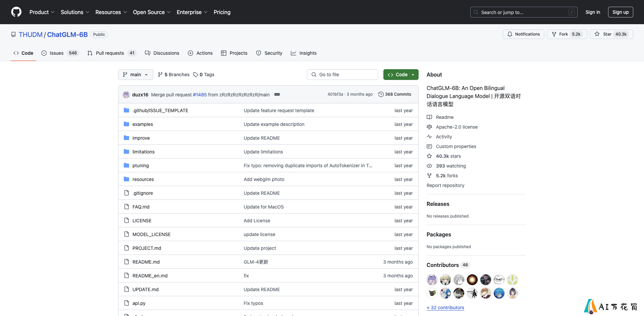Select the Code tab
Screen dimensions: 644x316
tap(23, 53)
